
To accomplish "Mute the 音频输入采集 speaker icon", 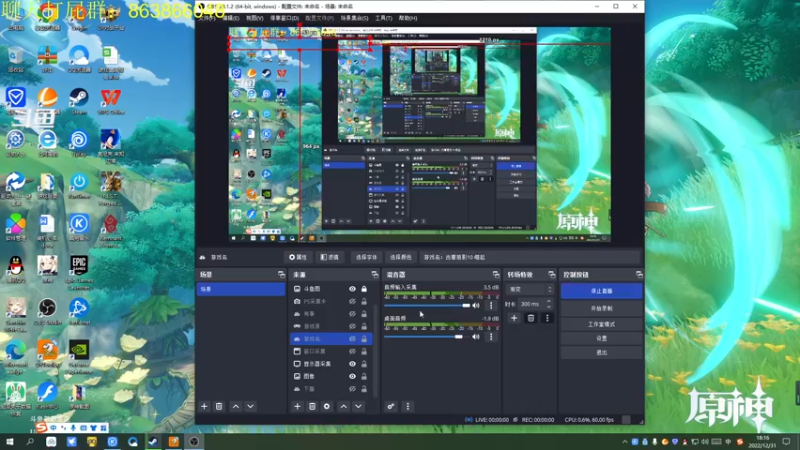I will (476, 306).
